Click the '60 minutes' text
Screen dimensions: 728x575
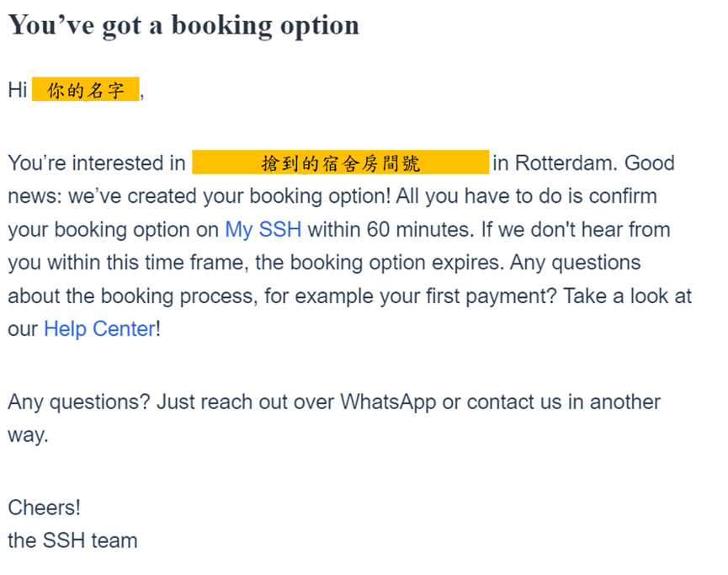pyautogui.click(x=417, y=230)
